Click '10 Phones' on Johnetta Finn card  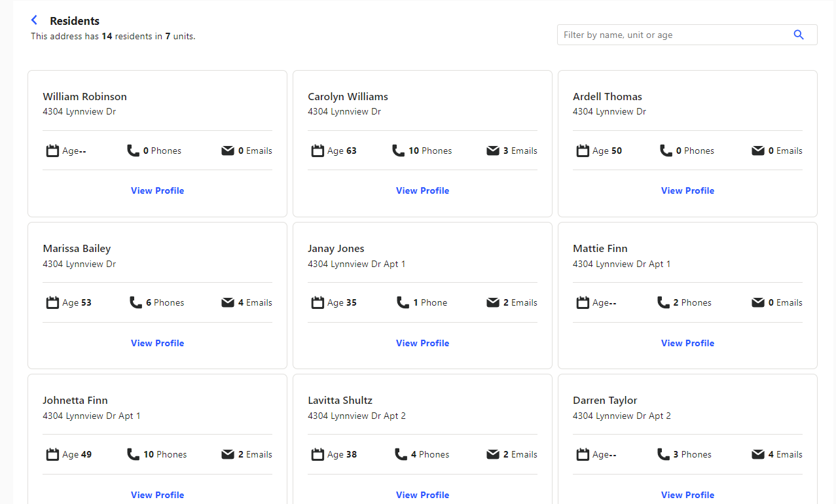click(165, 454)
